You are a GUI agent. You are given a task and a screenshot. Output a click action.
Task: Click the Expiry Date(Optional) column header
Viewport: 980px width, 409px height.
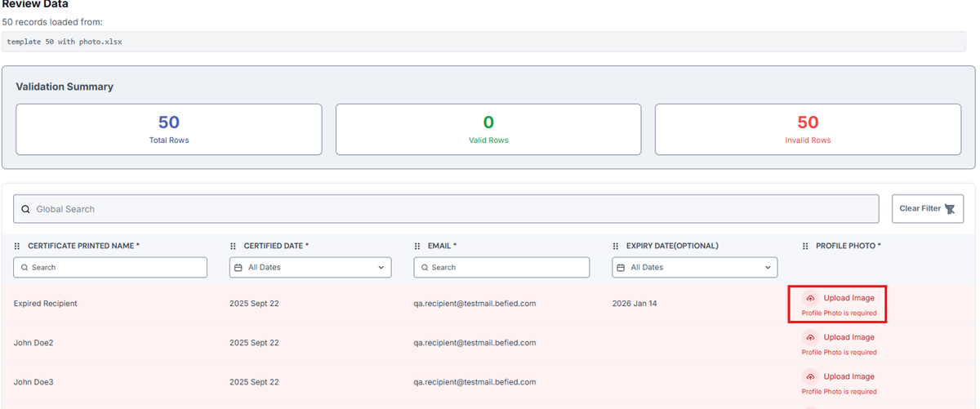672,246
